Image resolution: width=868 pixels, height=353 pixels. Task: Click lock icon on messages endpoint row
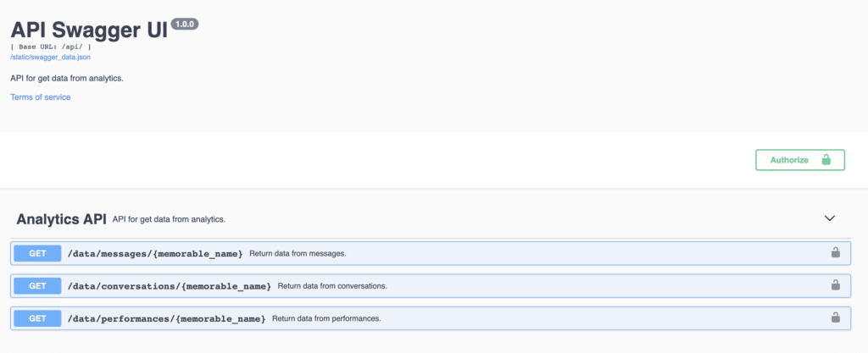[835, 253]
